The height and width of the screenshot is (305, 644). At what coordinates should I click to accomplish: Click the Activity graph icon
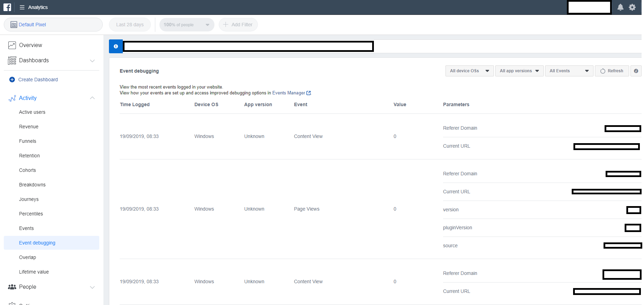(x=12, y=98)
